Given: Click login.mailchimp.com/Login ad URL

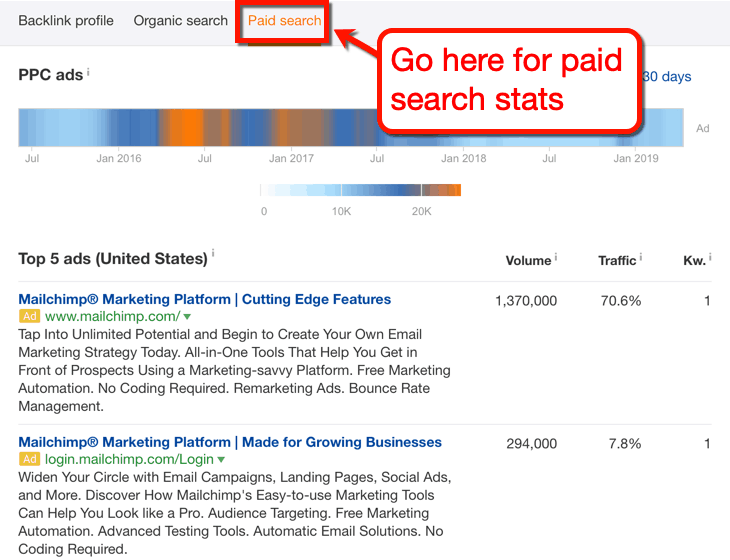Looking at the screenshot, I should tap(129, 459).
